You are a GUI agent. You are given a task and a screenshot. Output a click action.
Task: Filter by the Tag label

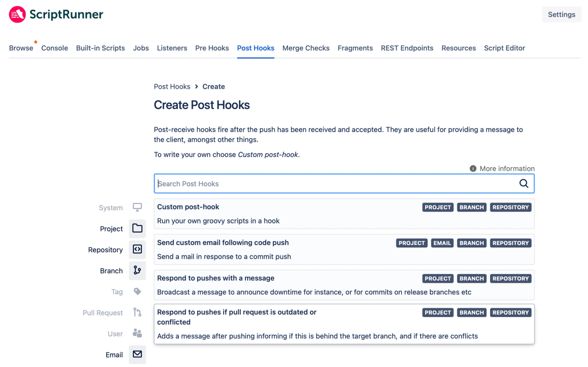tap(117, 292)
